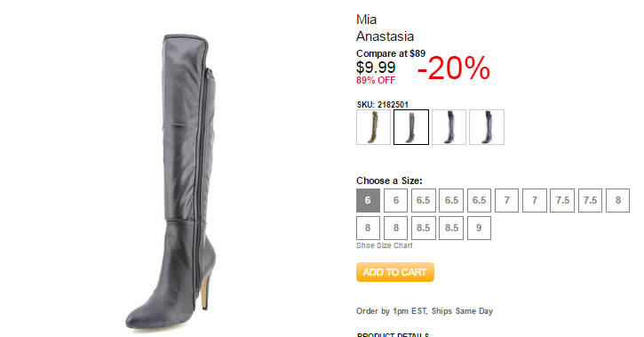Choose the last 6.5 size box before 7
Screen dimensions: 644x337
tap(479, 201)
